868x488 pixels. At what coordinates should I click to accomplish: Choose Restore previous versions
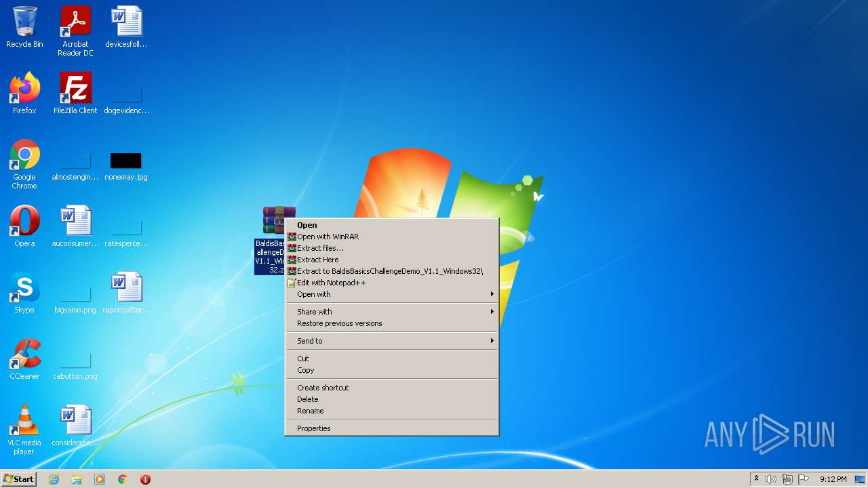coord(392,323)
